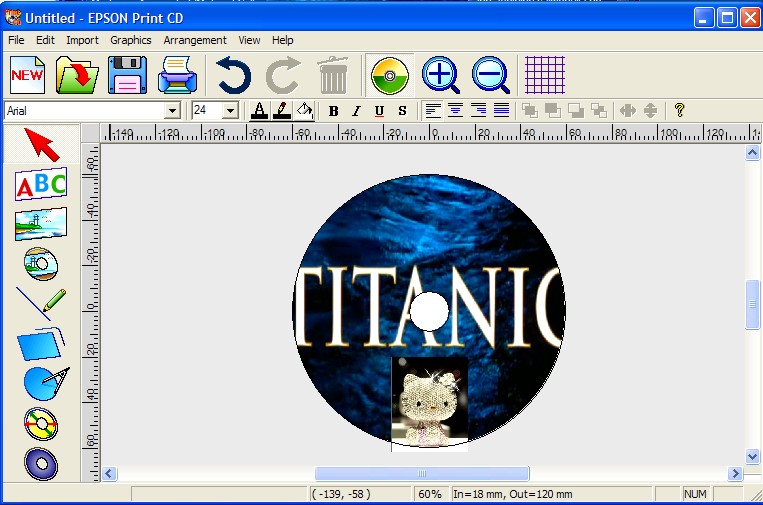Click the bring to front icon
The height and width of the screenshot is (505, 763).
pos(530,111)
